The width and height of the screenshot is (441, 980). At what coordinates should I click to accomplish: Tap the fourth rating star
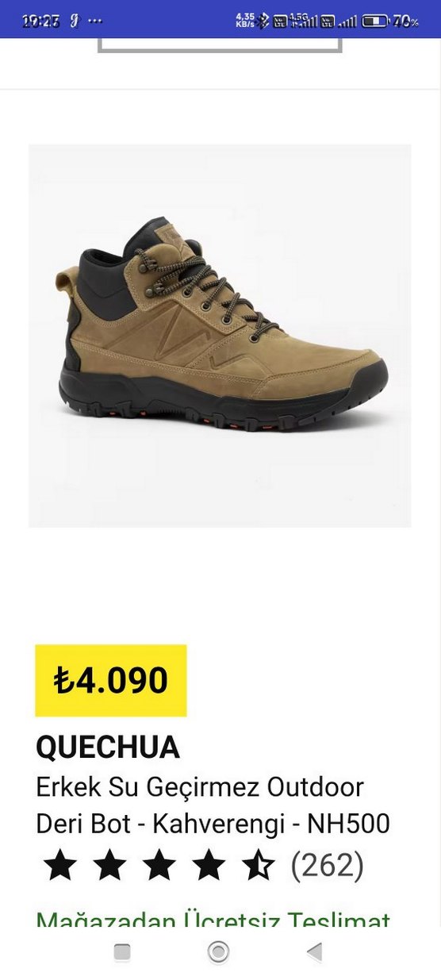pyautogui.click(x=209, y=865)
